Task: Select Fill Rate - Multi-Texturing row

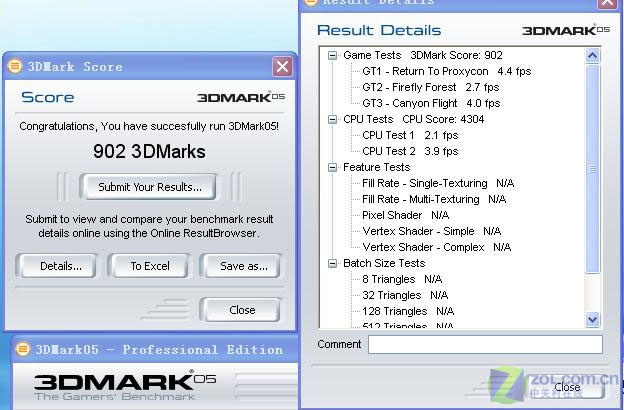Action: pyautogui.click(x=434, y=199)
